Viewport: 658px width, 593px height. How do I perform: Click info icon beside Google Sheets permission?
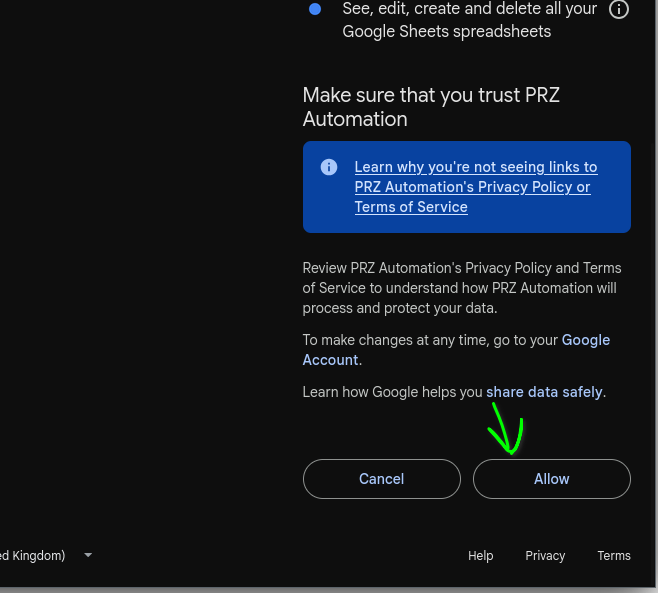pos(619,9)
